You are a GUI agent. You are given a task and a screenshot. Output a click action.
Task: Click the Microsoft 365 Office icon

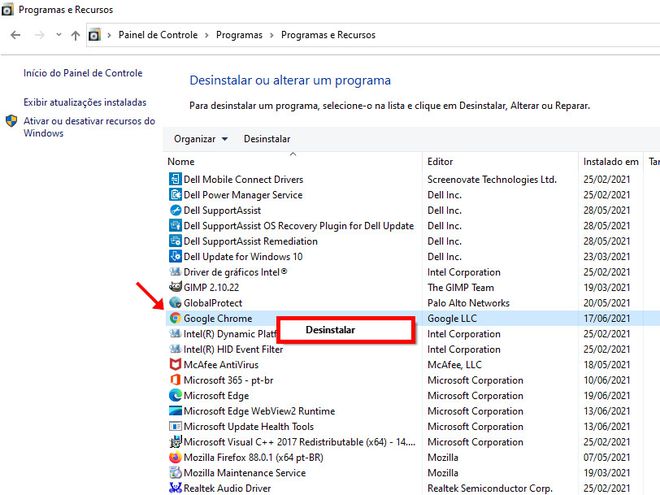[x=175, y=380]
